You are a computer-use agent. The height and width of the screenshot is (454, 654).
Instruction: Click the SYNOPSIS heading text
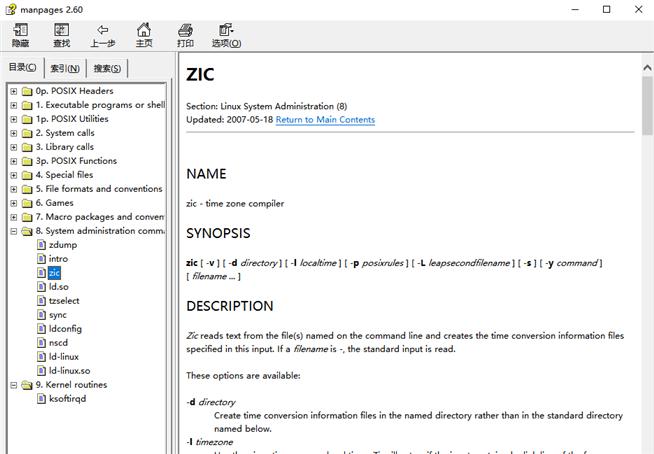(x=218, y=233)
